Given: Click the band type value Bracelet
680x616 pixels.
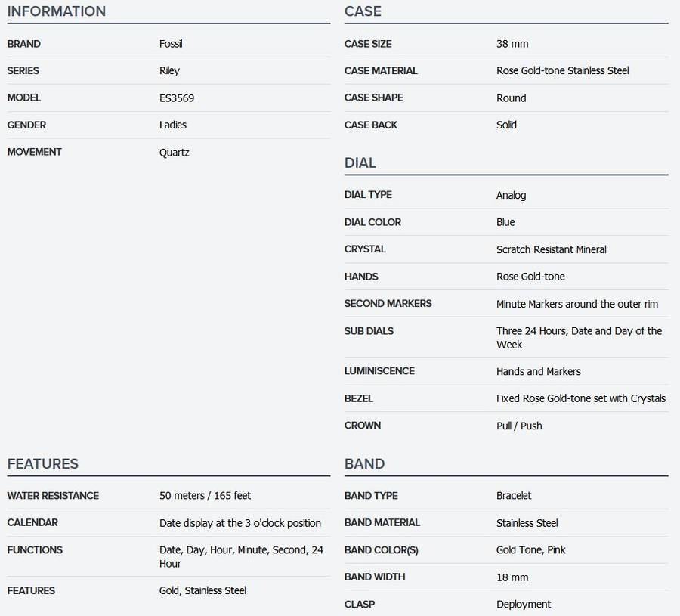Looking at the screenshot, I should 514,496.
